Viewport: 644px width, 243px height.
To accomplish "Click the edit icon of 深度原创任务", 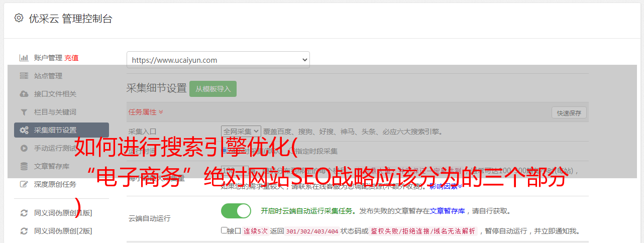I will [24, 184].
